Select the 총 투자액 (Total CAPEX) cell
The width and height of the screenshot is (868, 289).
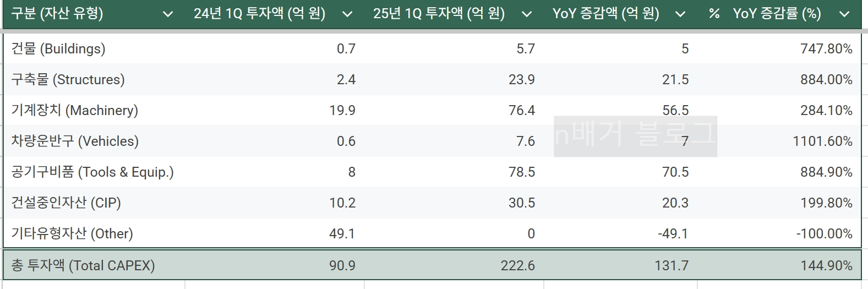pos(83,265)
